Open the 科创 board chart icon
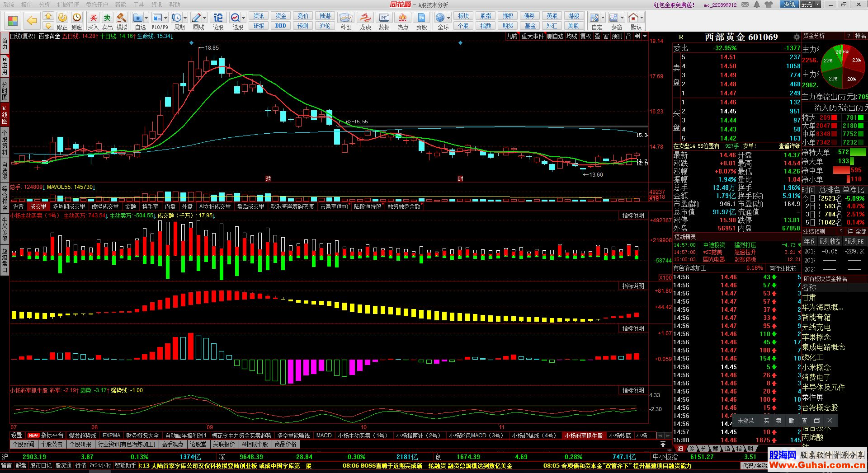Image resolution: width=868 pixels, height=473 pixels. 346,18
